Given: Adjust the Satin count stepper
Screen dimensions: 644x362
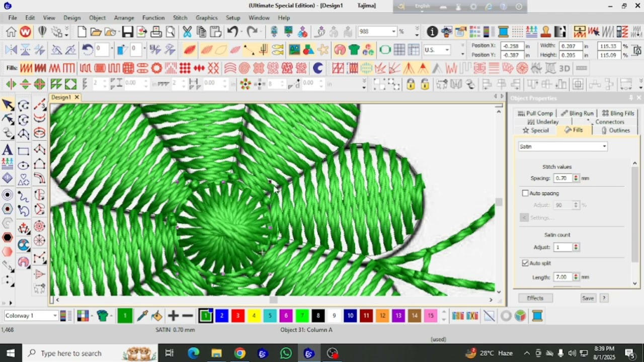Looking at the screenshot, I should (576, 247).
